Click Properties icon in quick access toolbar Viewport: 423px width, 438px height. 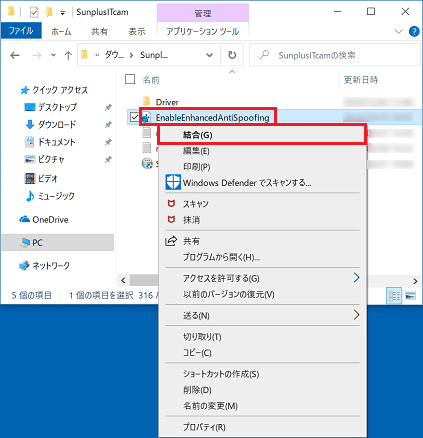pyautogui.click(x=34, y=12)
